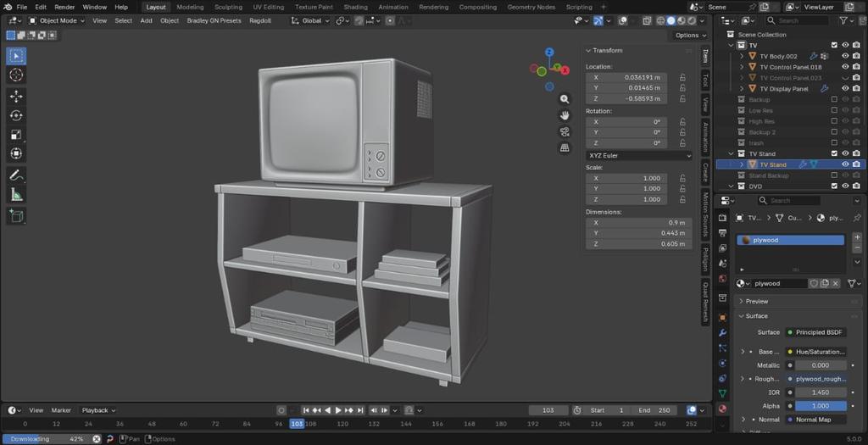Open the Render menu
This screenshot has width=868, height=445.
64,7
